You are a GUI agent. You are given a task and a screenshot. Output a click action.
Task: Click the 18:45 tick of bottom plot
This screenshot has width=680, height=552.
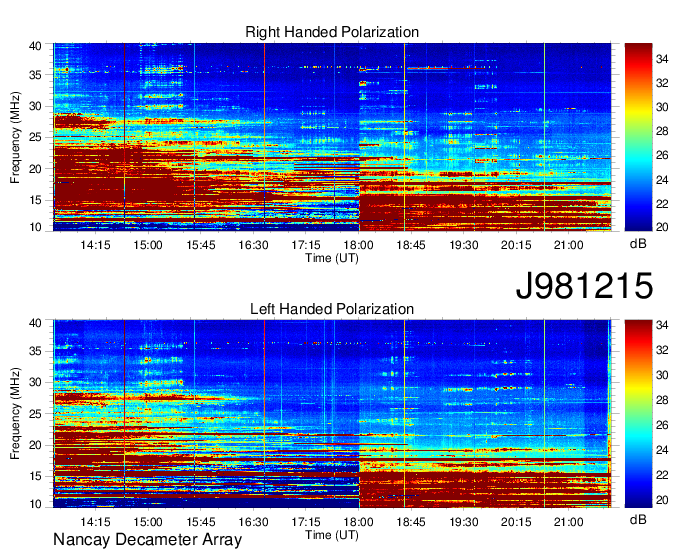pos(411,522)
